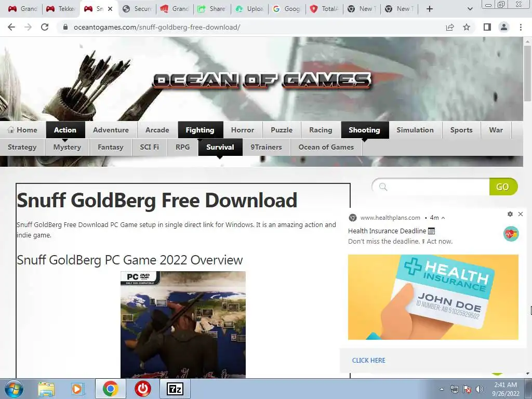This screenshot has height=399, width=532.
Task: Open the Fighting category
Action: (200, 130)
